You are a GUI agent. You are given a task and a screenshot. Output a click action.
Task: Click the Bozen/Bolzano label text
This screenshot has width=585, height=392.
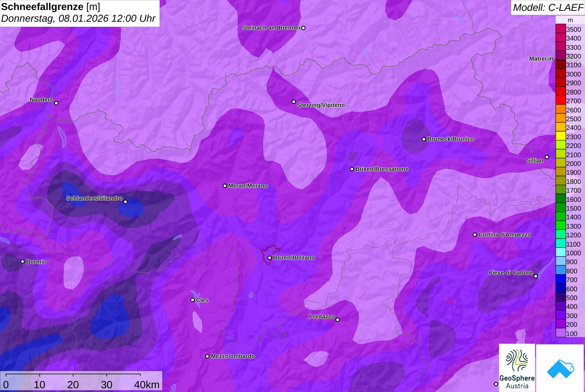point(294,257)
